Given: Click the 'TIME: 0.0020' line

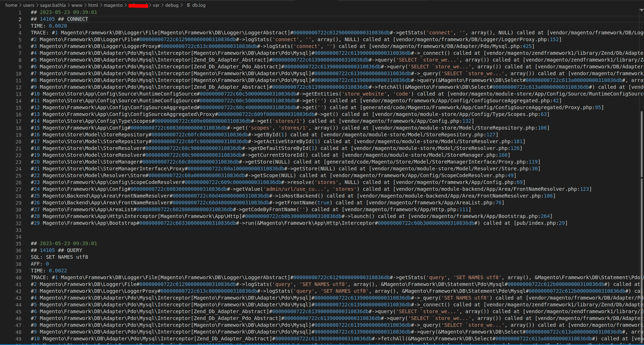Looking at the screenshot, I should coord(49,26).
